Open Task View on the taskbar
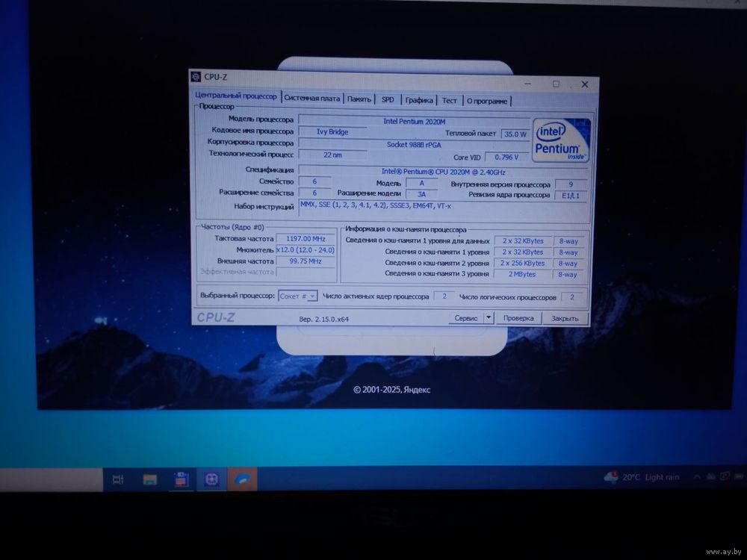This screenshot has height=560, width=747. 118,479
